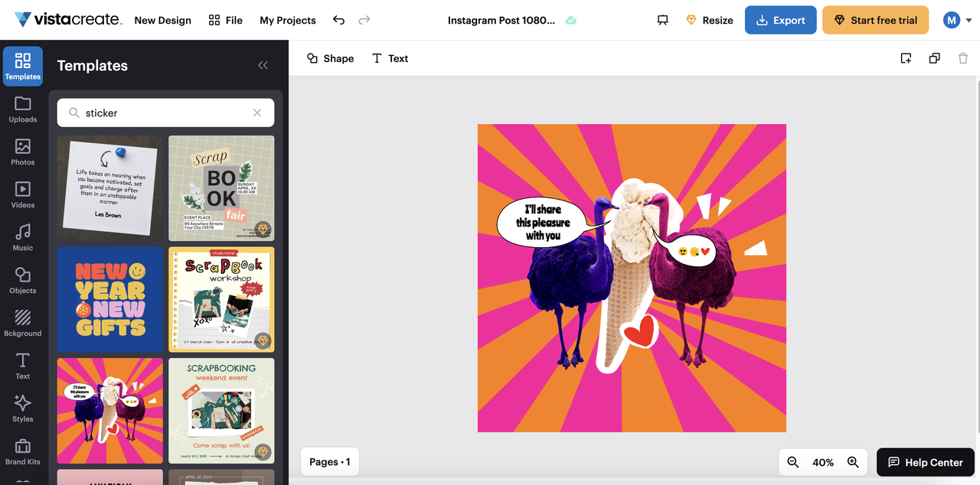Open the Help Center
The height and width of the screenshot is (485, 980).
point(926,462)
